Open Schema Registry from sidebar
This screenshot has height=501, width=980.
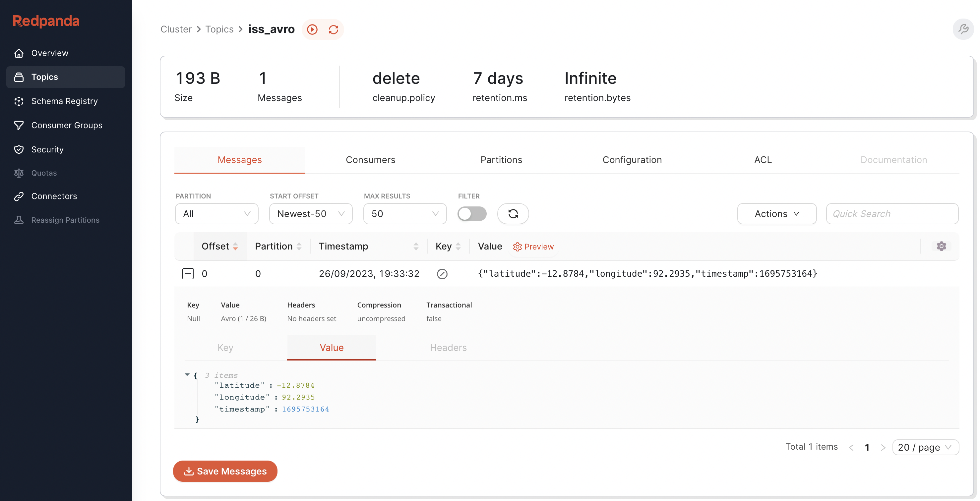coord(64,101)
